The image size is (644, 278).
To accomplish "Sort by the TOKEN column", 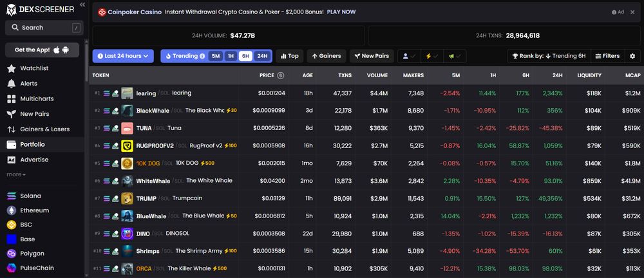I will tap(100, 75).
